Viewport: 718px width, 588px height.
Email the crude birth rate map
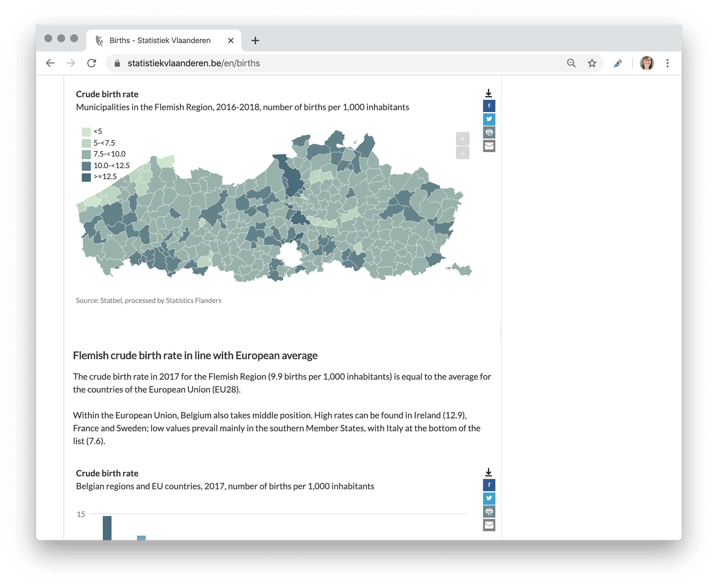pos(489,146)
